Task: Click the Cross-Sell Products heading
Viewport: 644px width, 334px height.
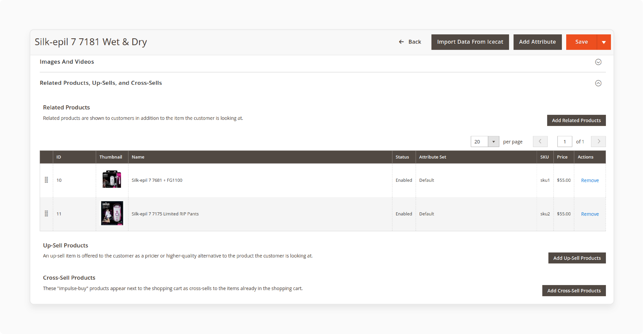Action: pos(69,277)
